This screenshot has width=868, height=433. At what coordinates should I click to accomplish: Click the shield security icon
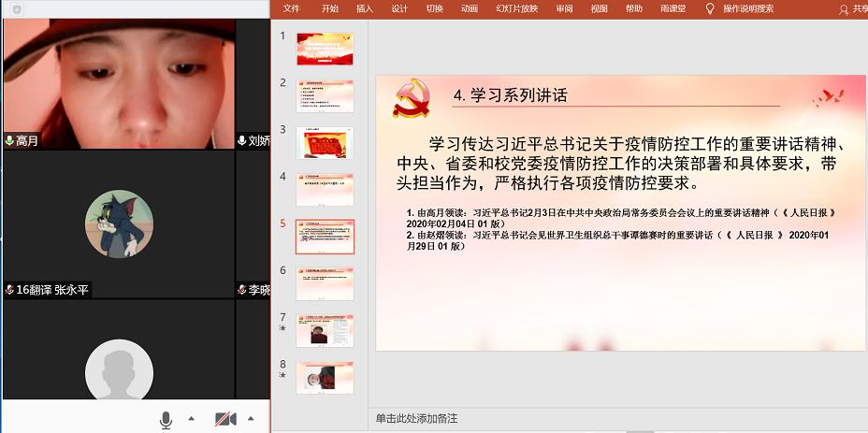click(15, 8)
